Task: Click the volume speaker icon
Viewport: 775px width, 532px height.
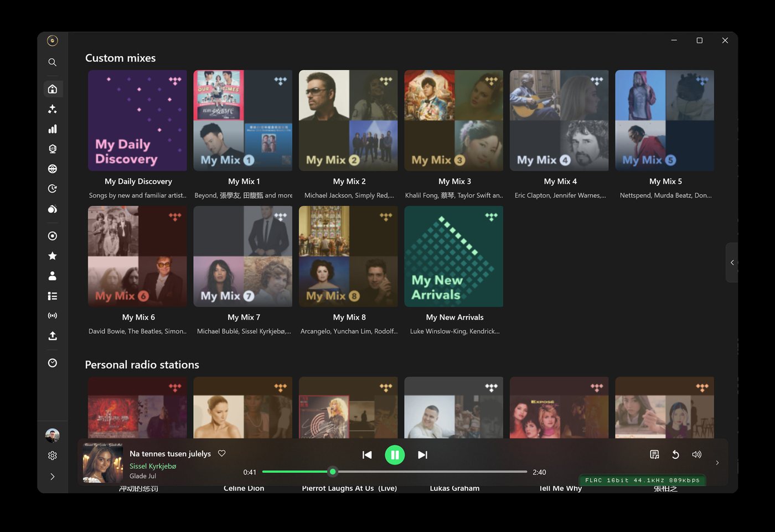Action: [x=696, y=454]
